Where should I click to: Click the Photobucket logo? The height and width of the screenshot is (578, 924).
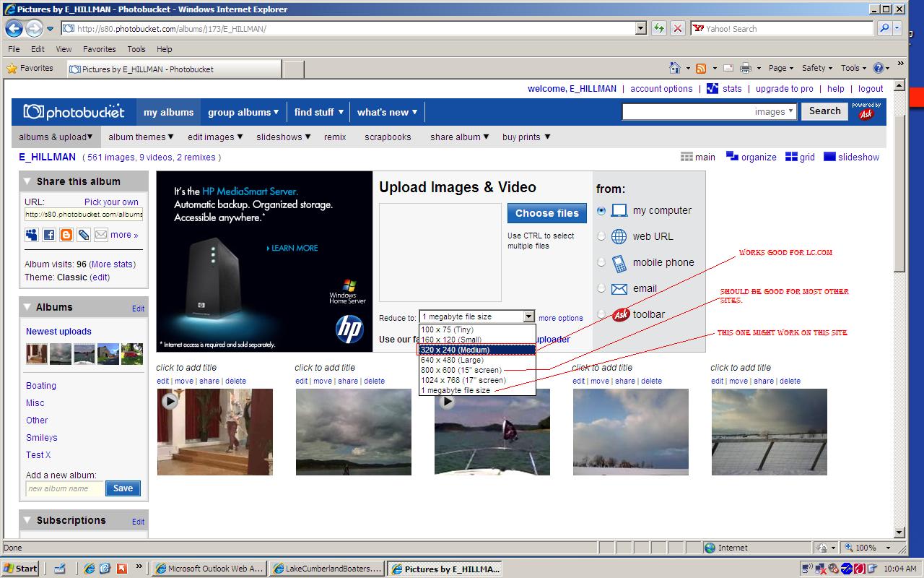pyautogui.click(x=74, y=112)
